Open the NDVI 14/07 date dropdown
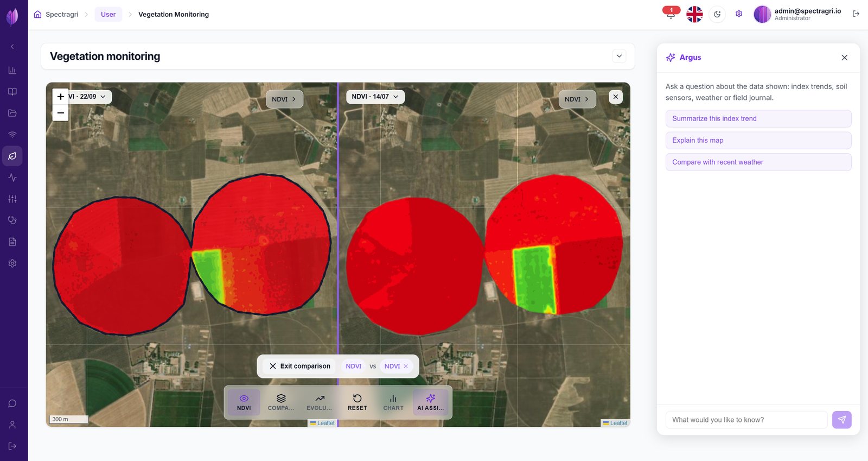Image resolution: width=868 pixels, height=461 pixels. 375,97
